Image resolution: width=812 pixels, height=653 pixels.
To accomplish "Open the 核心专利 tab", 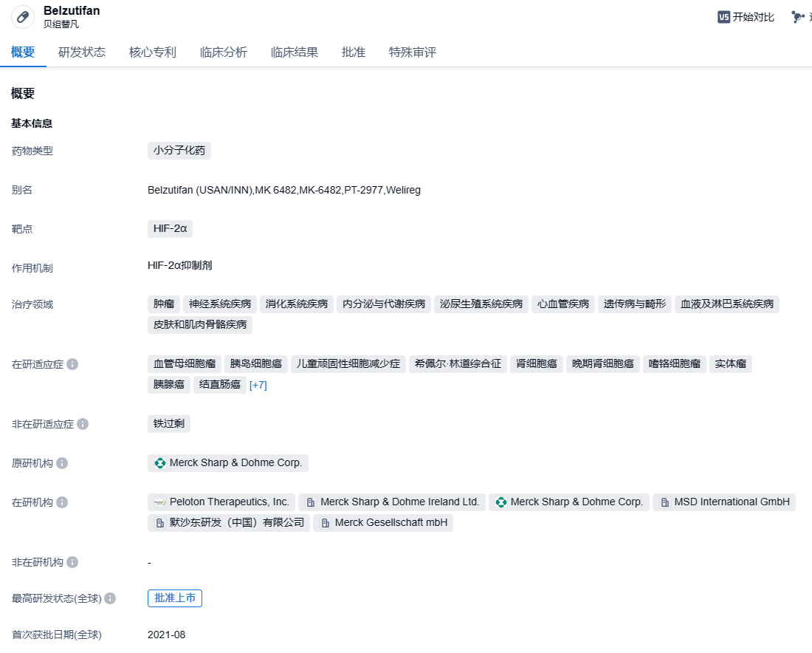I will point(153,52).
